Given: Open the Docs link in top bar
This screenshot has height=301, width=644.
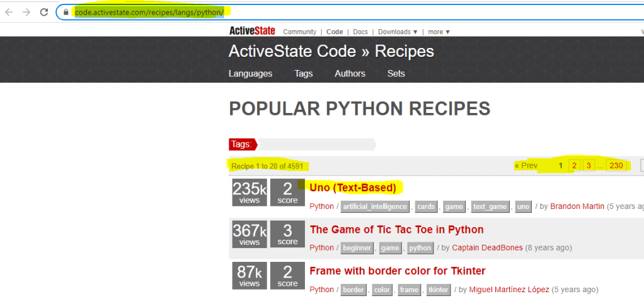Looking at the screenshot, I should point(360,32).
